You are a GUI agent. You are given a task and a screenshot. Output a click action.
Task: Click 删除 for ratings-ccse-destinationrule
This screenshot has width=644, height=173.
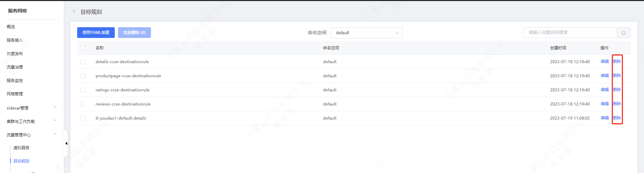click(617, 90)
